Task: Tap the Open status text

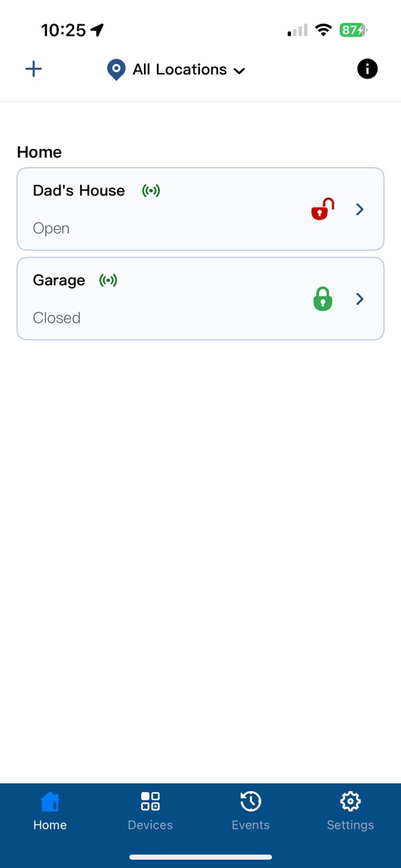Action: [x=51, y=228]
